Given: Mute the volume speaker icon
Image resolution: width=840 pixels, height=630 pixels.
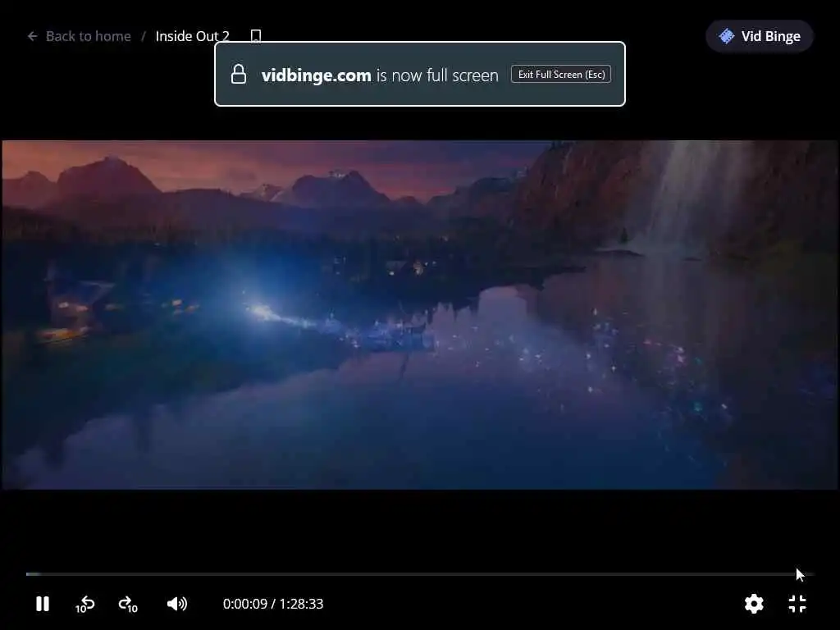Looking at the screenshot, I should click(x=177, y=604).
